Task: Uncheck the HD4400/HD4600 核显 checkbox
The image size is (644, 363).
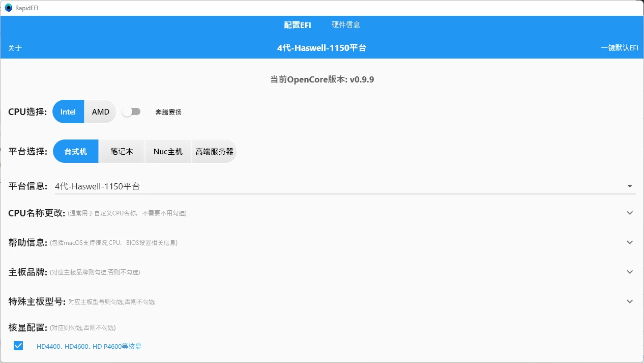Action: point(18,346)
